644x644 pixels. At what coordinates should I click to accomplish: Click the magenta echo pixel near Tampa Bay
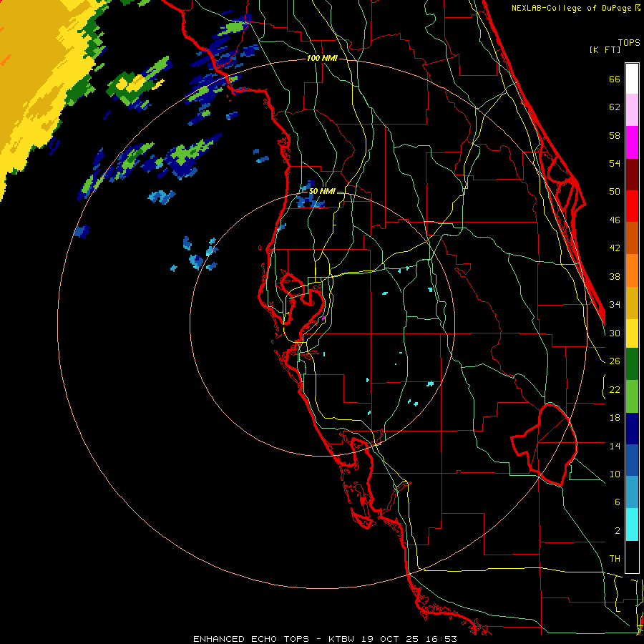click(323, 318)
